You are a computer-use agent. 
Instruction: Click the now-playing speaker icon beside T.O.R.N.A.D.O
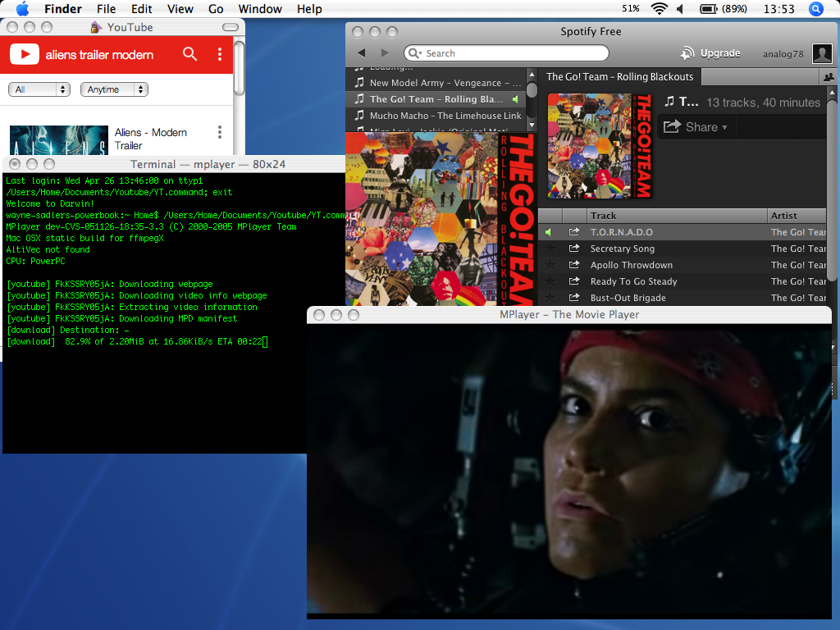coord(548,232)
